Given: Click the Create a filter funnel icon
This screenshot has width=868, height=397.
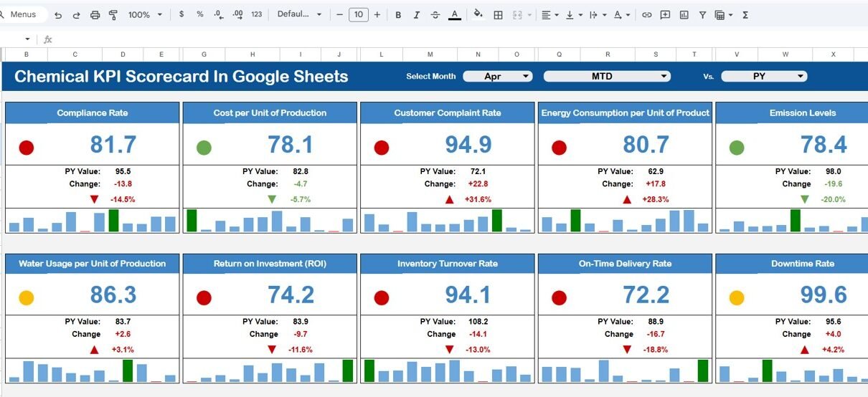Looking at the screenshot, I should click(702, 15).
